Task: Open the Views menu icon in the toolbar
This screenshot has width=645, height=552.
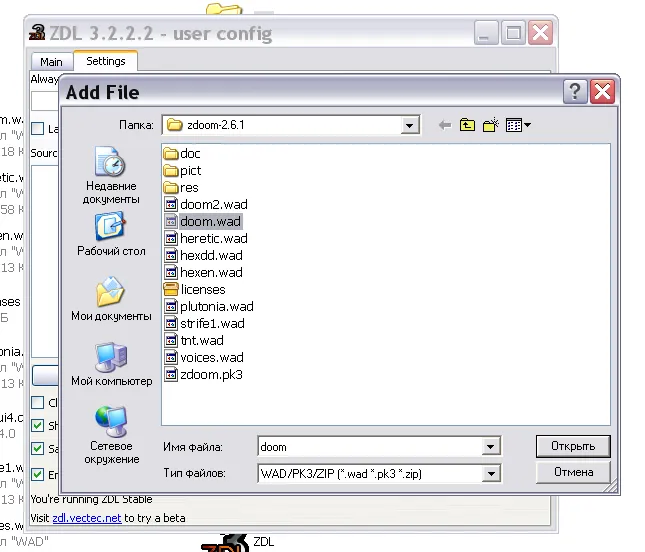Action: [518, 125]
